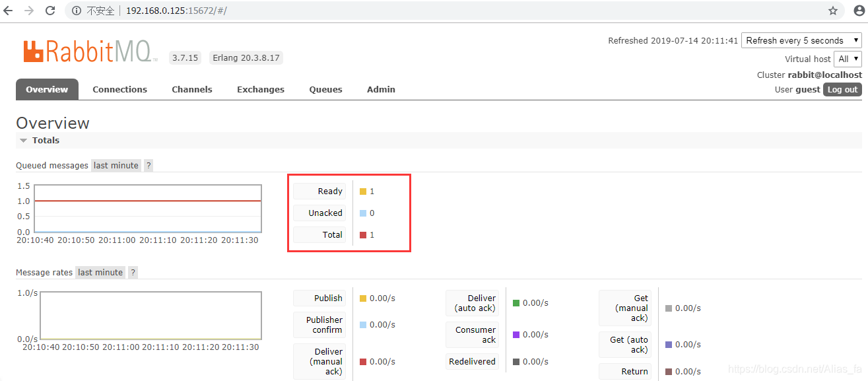Click the RabbitMQ logo

(90, 52)
